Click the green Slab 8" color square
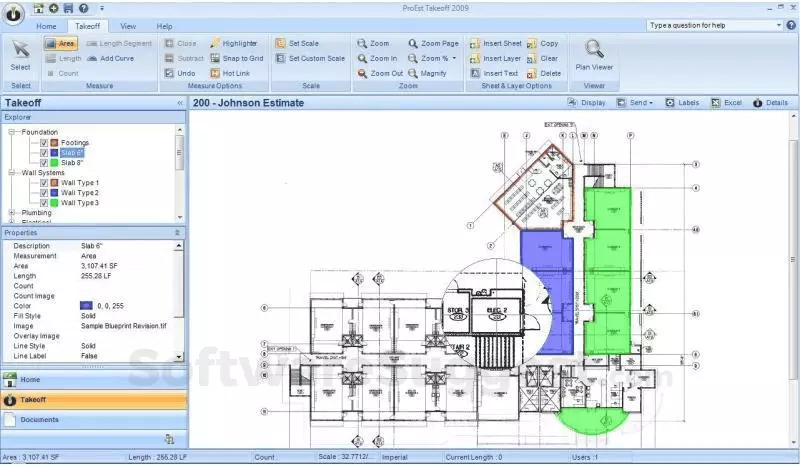The image size is (800, 466). point(54,162)
